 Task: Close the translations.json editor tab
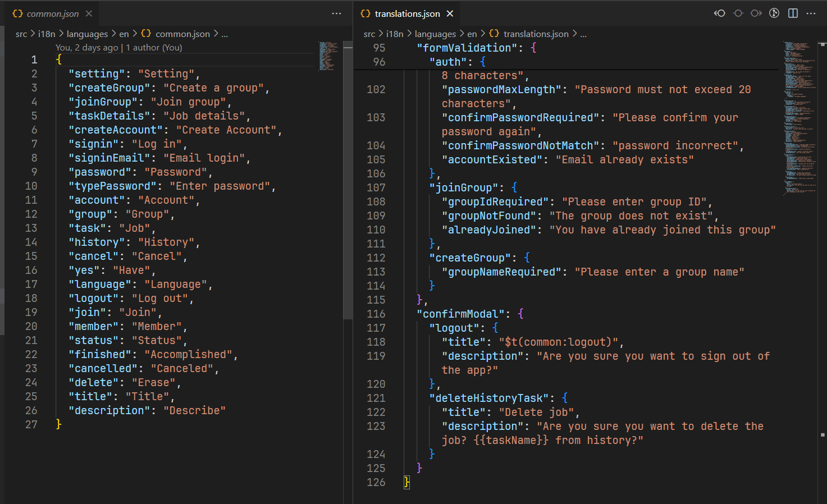tap(450, 13)
